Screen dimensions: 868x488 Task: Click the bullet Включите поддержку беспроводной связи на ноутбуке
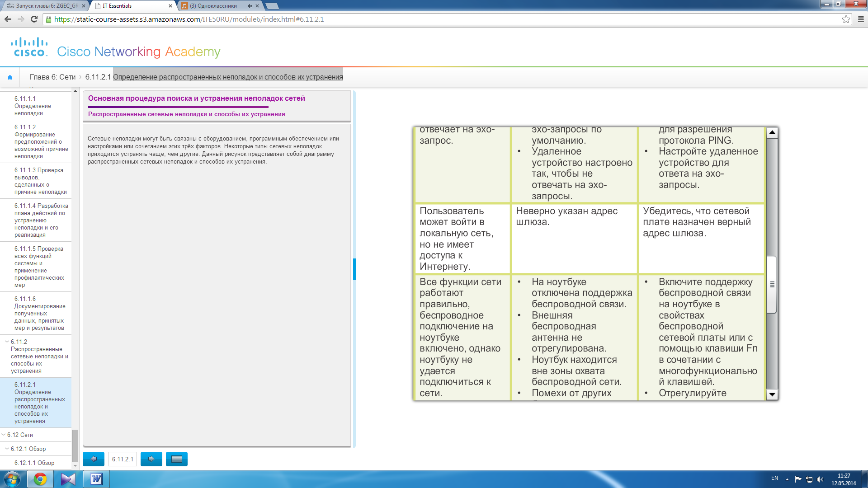(708, 332)
